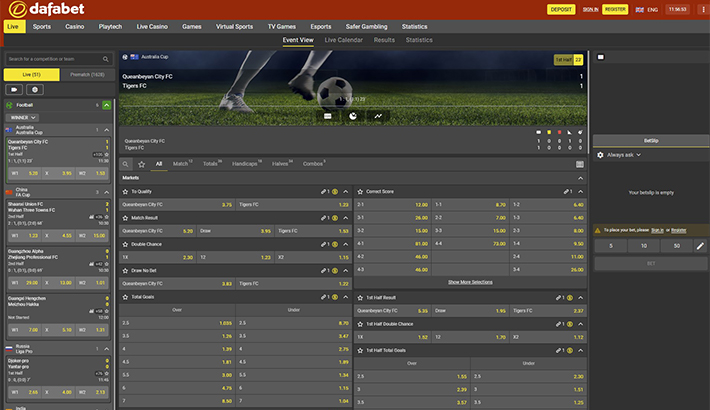
Task: Collapse the 1st Half Total Goals market
Action: coord(580,350)
